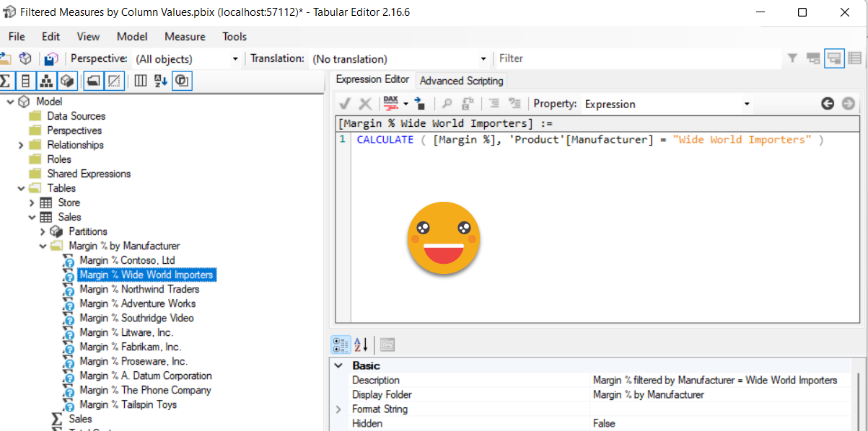Select the Margin % Tailspin Toys measure
The image size is (868, 431).
coord(128,404)
